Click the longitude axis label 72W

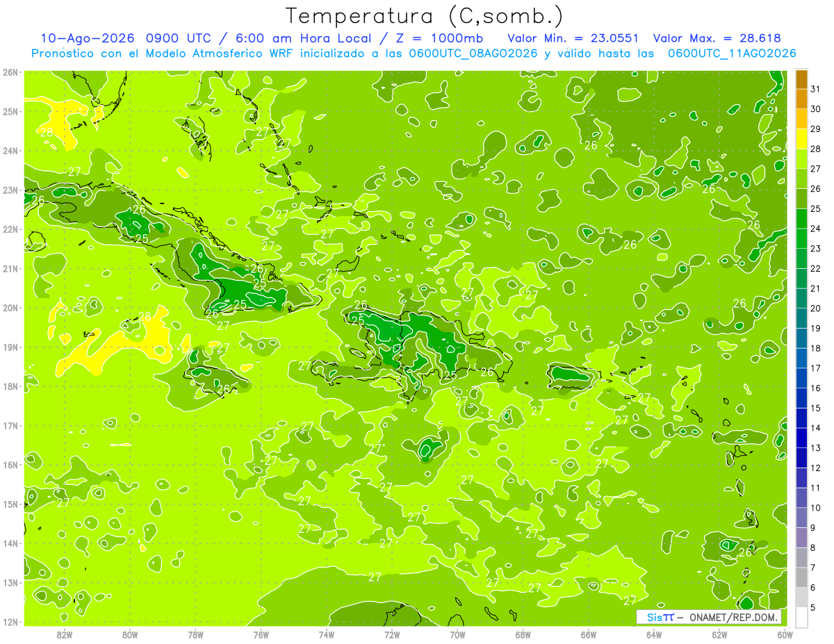[x=392, y=634]
